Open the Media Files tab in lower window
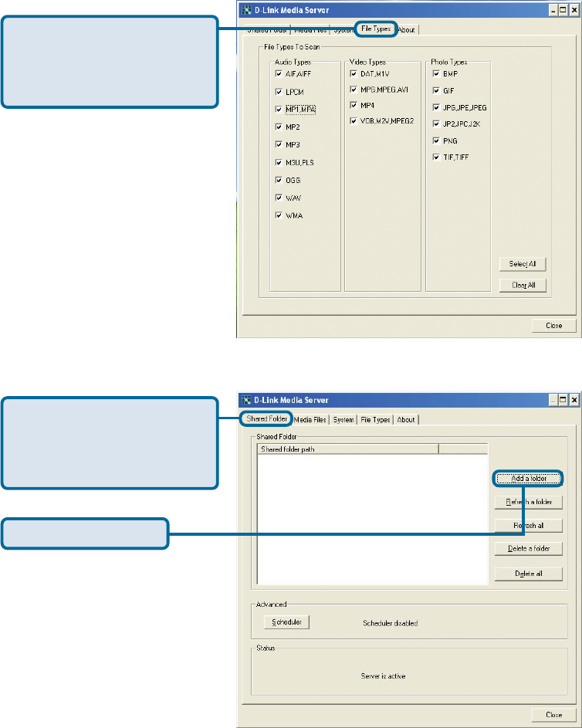 pyautogui.click(x=310, y=420)
